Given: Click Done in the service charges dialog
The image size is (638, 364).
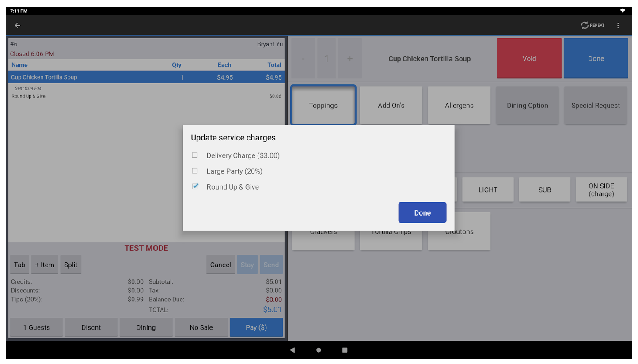Looking at the screenshot, I should [x=422, y=212].
